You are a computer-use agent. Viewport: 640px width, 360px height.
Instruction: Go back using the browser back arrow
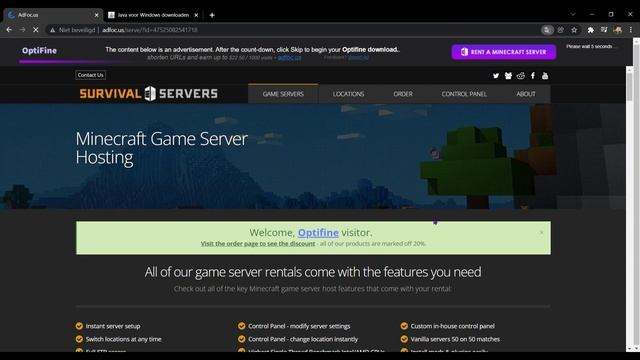coord(9,30)
